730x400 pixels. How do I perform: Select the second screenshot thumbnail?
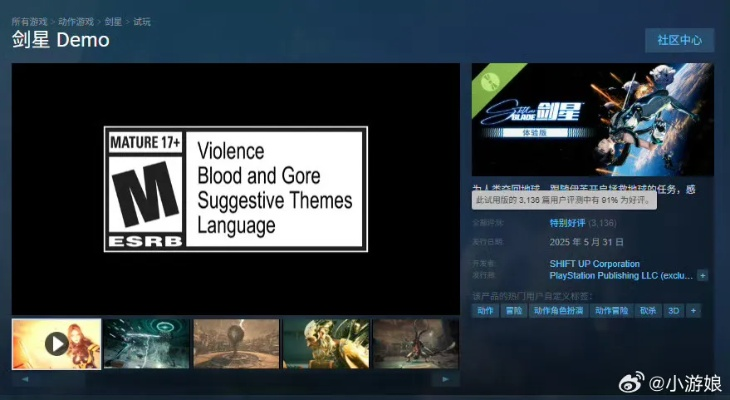tap(146, 344)
